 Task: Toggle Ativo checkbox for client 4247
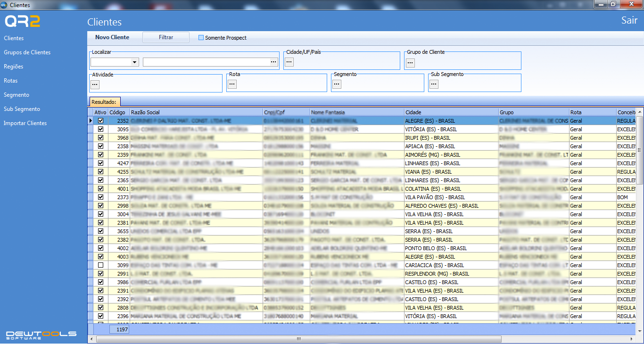pyautogui.click(x=100, y=163)
